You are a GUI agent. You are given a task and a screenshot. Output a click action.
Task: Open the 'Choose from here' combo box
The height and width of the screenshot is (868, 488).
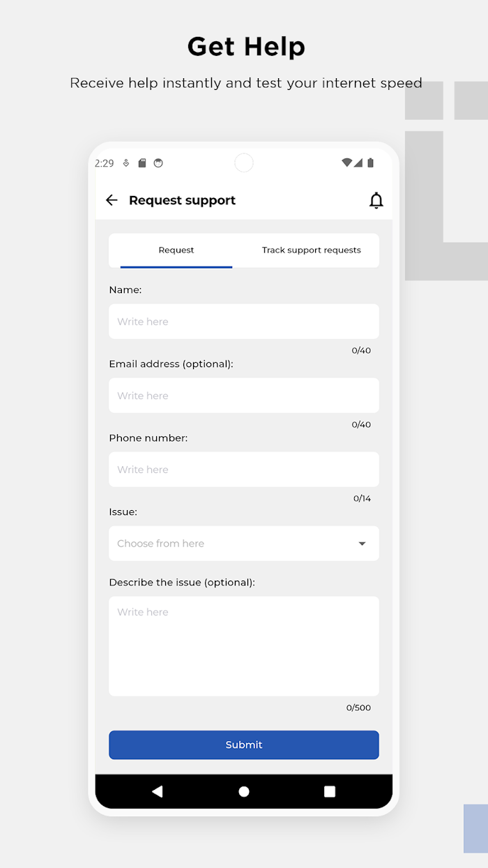click(x=244, y=544)
